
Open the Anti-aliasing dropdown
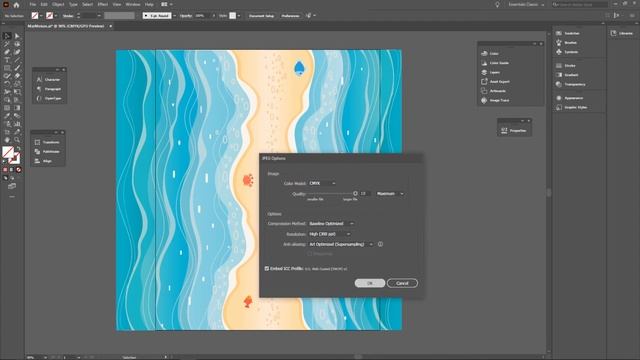pyautogui.click(x=341, y=244)
